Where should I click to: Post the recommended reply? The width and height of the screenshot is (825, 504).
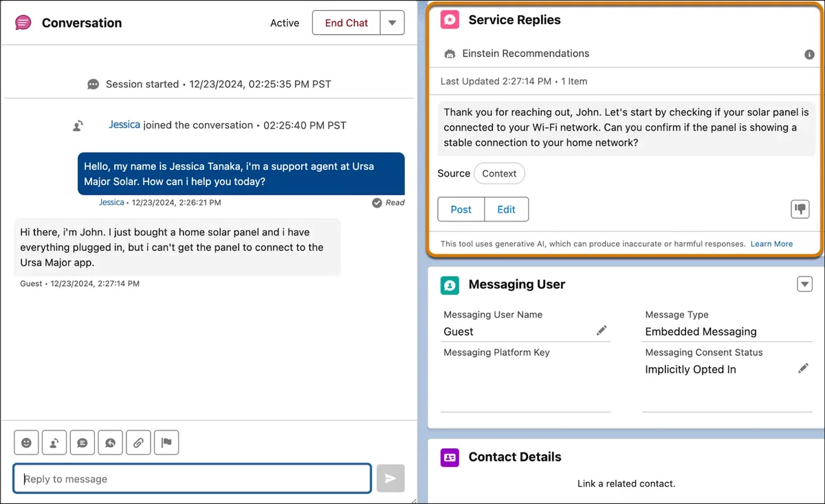click(x=461, y=209)
